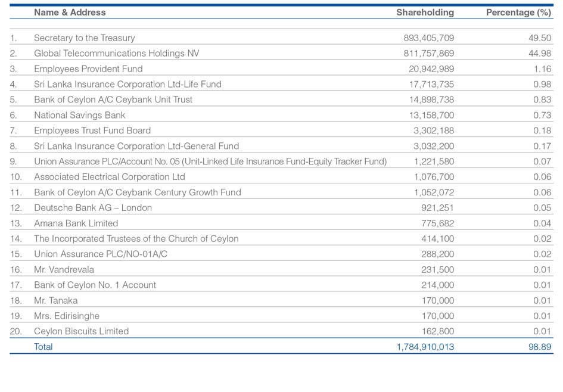Click the "Percentage (%)" column header
The height and width of the screenshot is (392, 563).
pos(518,13)
